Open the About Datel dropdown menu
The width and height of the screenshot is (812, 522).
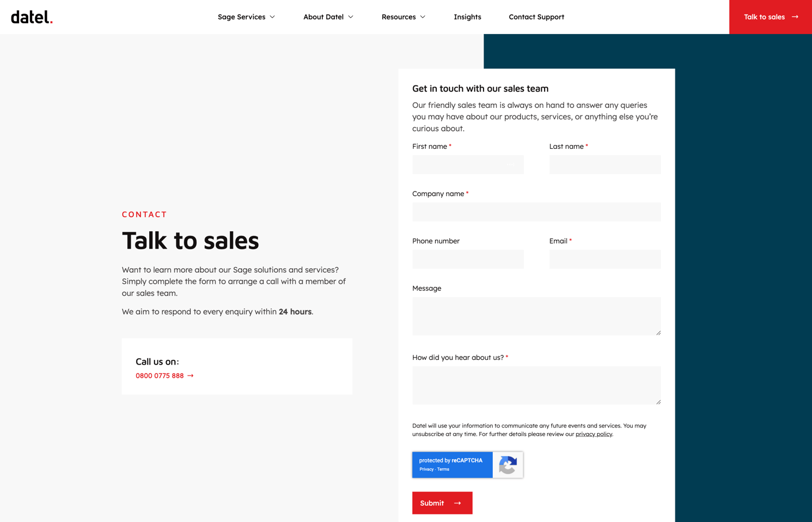(x=328, y=17)
